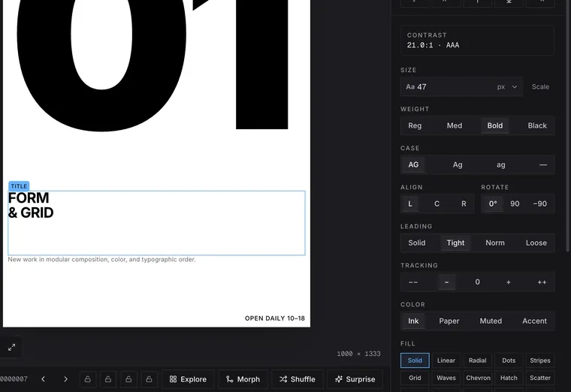Set rotation to 0°
571x392 pixels.
tap(493, 204)
